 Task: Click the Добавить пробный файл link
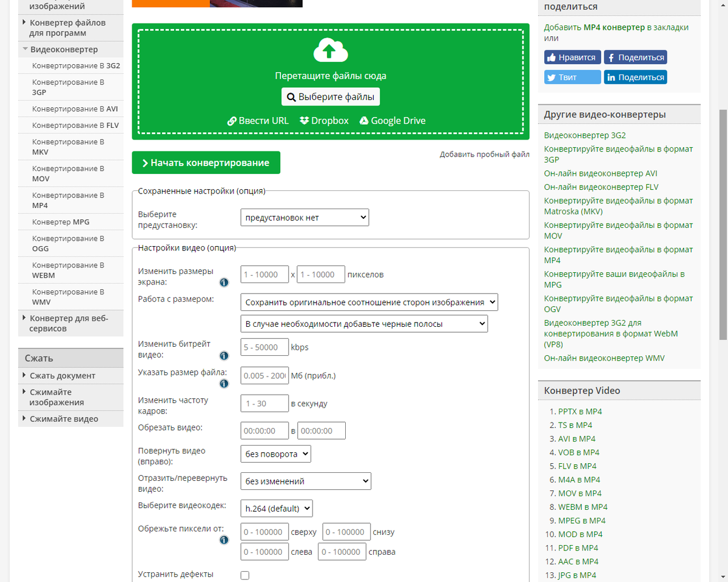[x=485, y=155]
